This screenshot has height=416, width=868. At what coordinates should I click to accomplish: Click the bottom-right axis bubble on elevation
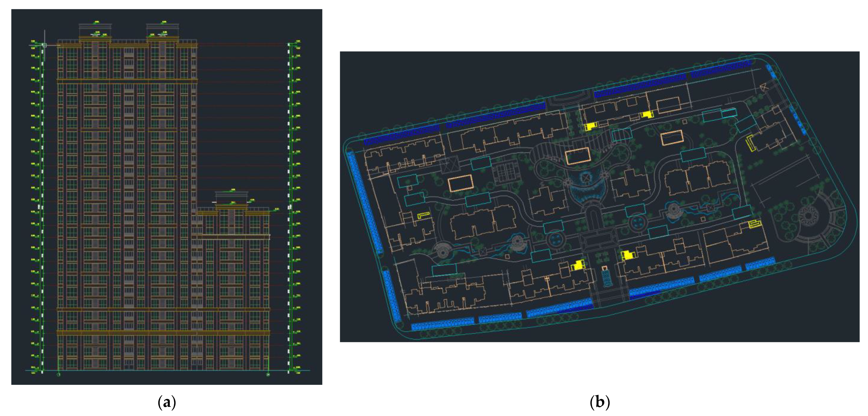pyautogui.click(x=268, y=374)
